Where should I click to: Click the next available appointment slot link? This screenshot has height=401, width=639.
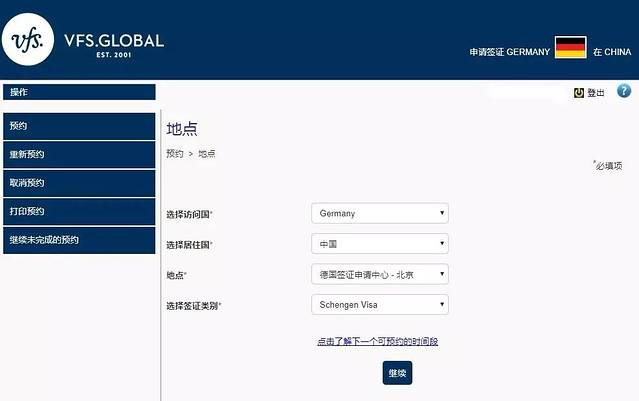378,342
